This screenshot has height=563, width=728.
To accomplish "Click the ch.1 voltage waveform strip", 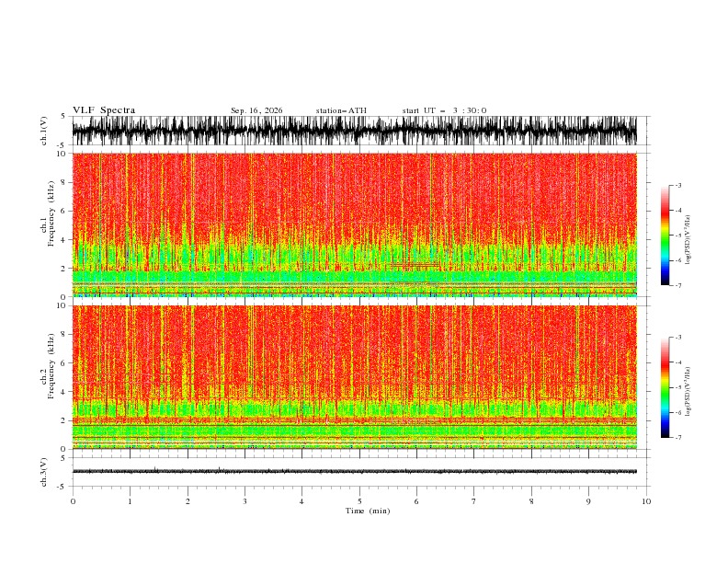I will pos(354,131).
